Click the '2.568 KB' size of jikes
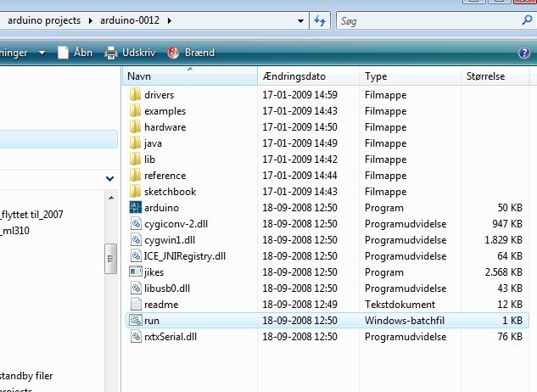The image size is (537, 392). 503,272
